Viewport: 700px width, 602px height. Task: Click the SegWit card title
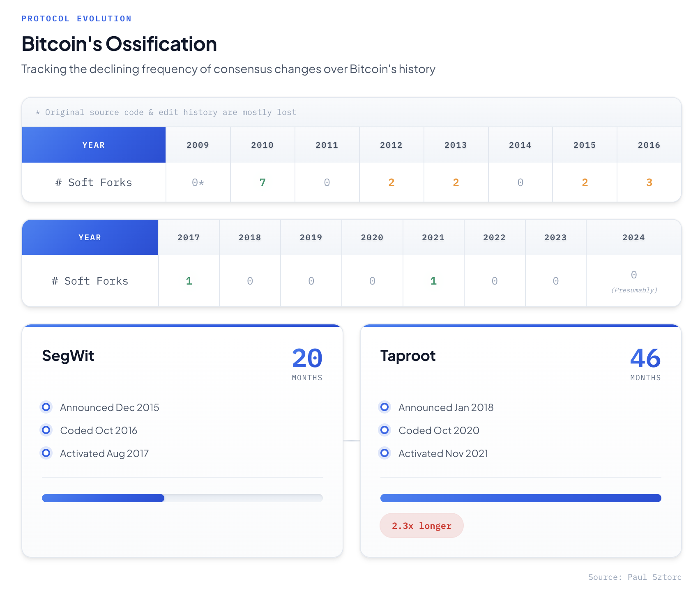(68, 356)
